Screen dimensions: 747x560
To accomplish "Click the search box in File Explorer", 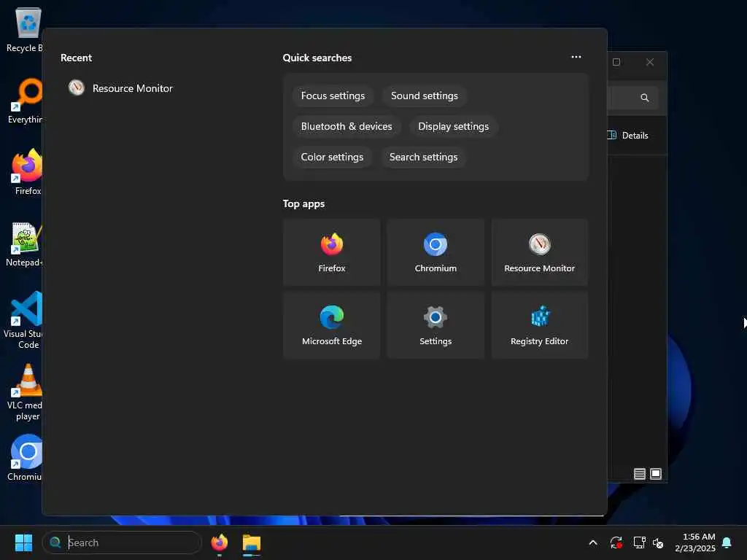I will (633, 98).
